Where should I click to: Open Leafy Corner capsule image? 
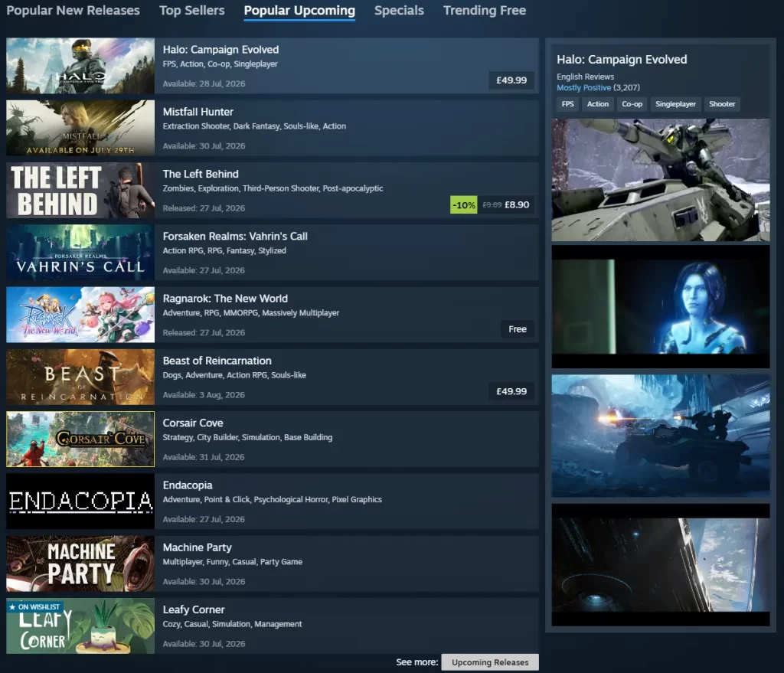[80, 626]
